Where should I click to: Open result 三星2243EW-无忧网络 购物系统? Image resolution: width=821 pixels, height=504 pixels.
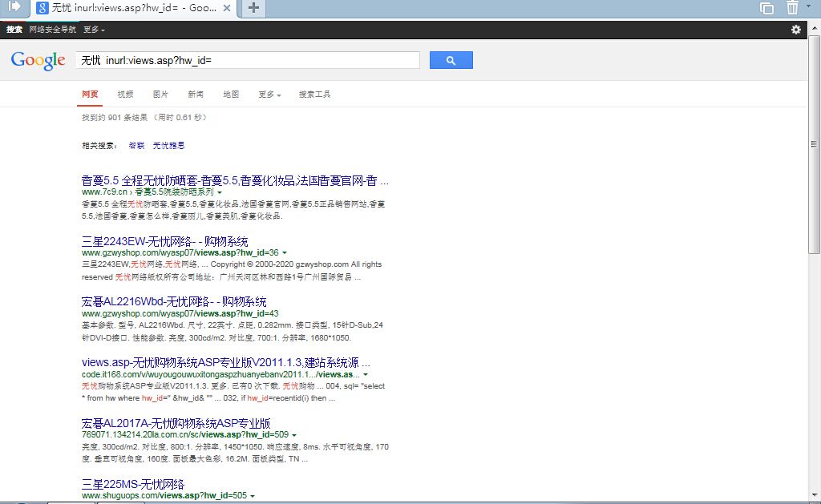164,241
